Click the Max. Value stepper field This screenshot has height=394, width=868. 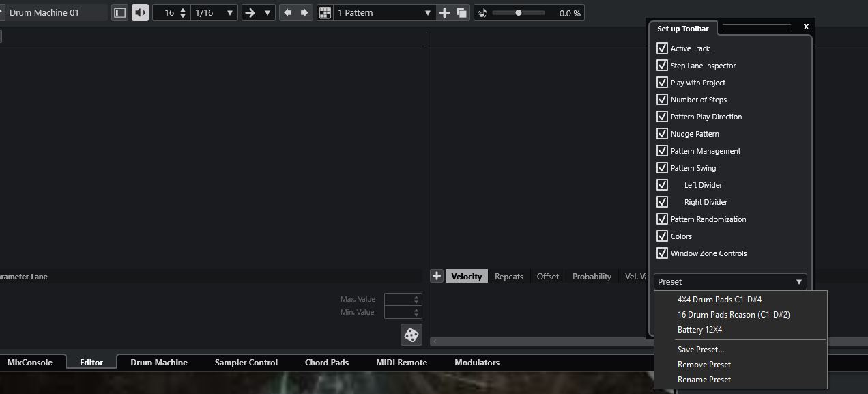403,299
